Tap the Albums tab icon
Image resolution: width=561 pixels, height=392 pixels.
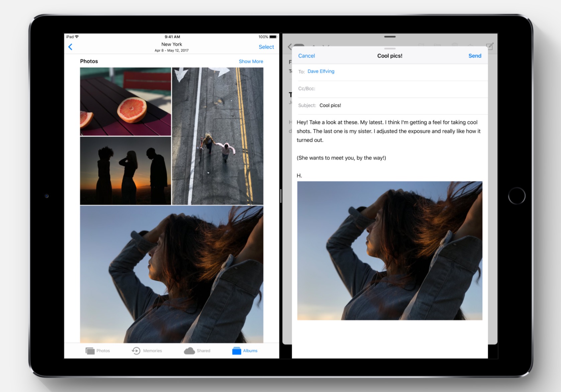pyautogui.click(x=237, y=351)
